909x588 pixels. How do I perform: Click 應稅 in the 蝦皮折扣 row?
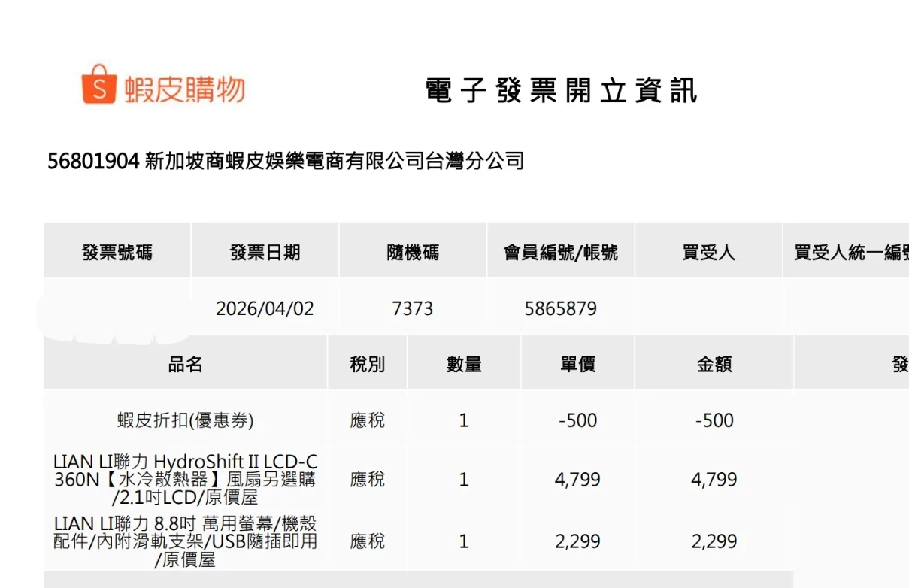point(368,420)
